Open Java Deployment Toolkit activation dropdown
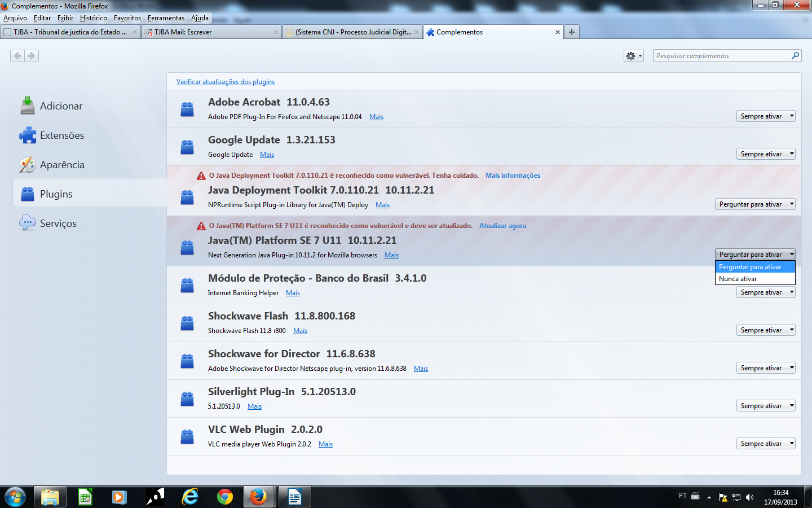Image resolution: width=812 pixels, height=508 pixels. point(755,204)
